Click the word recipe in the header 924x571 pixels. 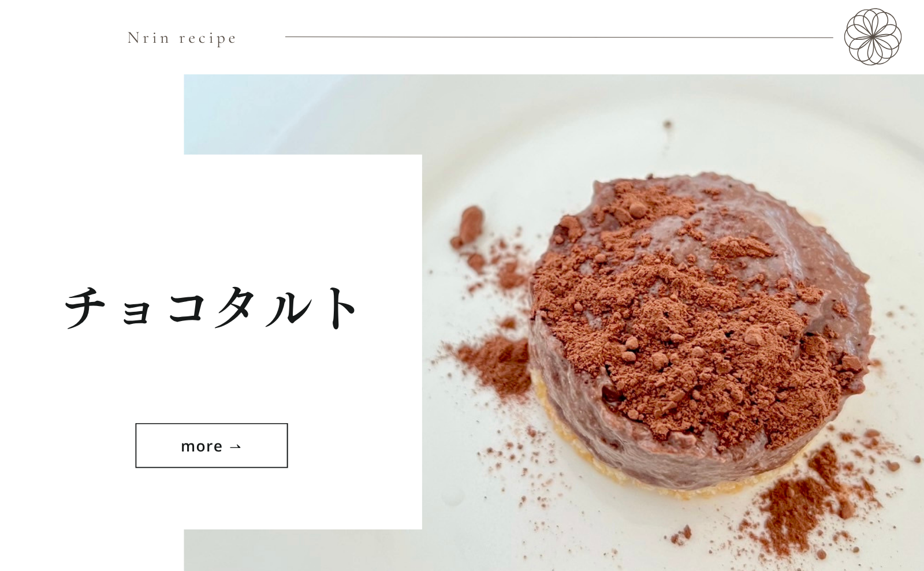[x=208, y=39]
